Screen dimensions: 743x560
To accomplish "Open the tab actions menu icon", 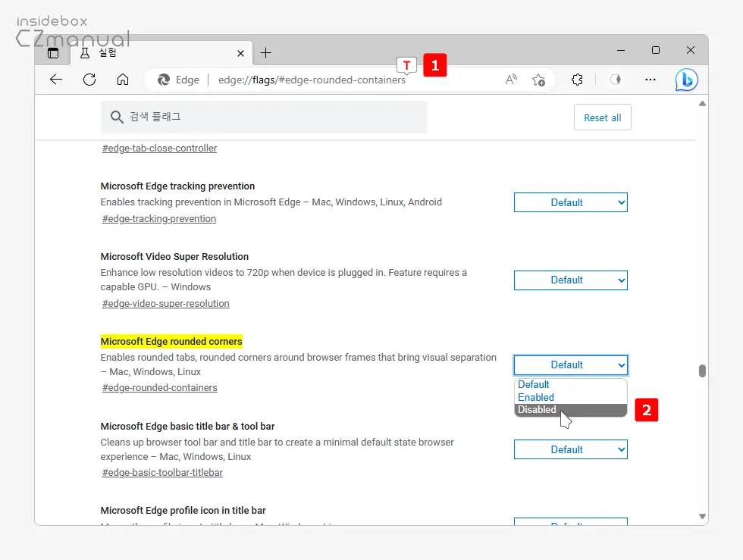I will 53,53.
